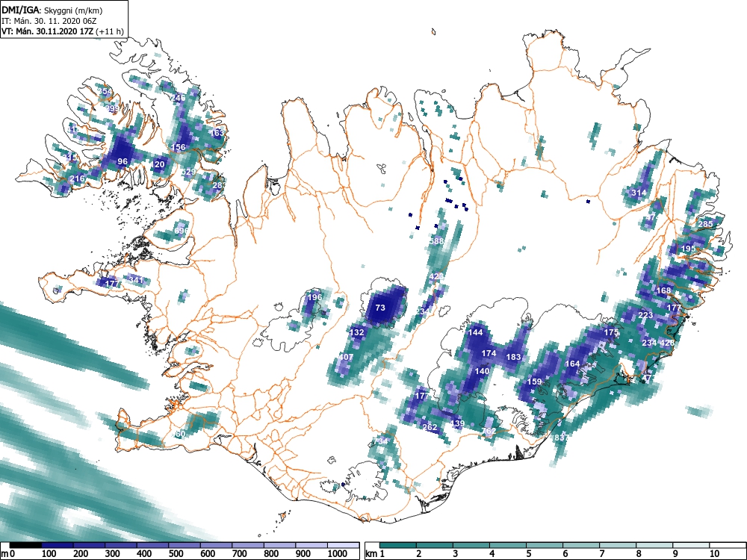Click the '1000' label on the metre legend
The height and width of the screenshot is (560, 747).
pos(338,554)
